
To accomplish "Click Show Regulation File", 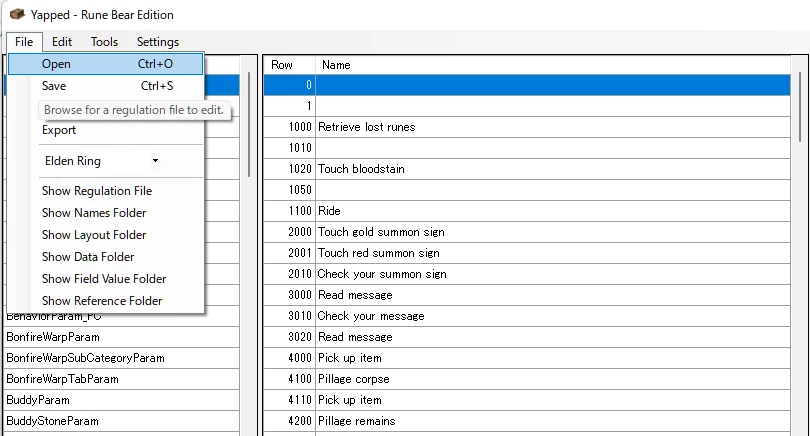I will [x=97, y=191].
